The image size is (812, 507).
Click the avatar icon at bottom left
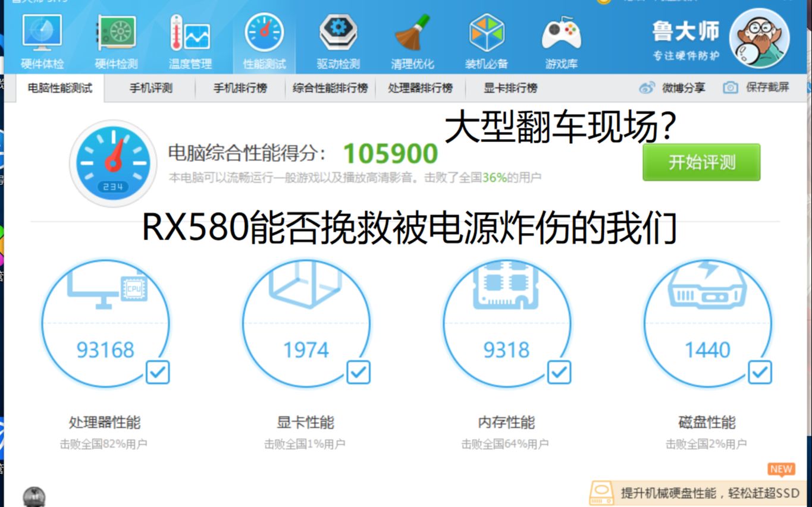pyautogui.click(x=34, y=497)
